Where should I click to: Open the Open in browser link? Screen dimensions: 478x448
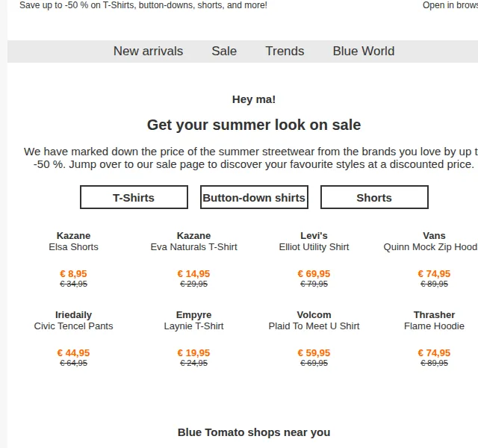click(450, 5)
